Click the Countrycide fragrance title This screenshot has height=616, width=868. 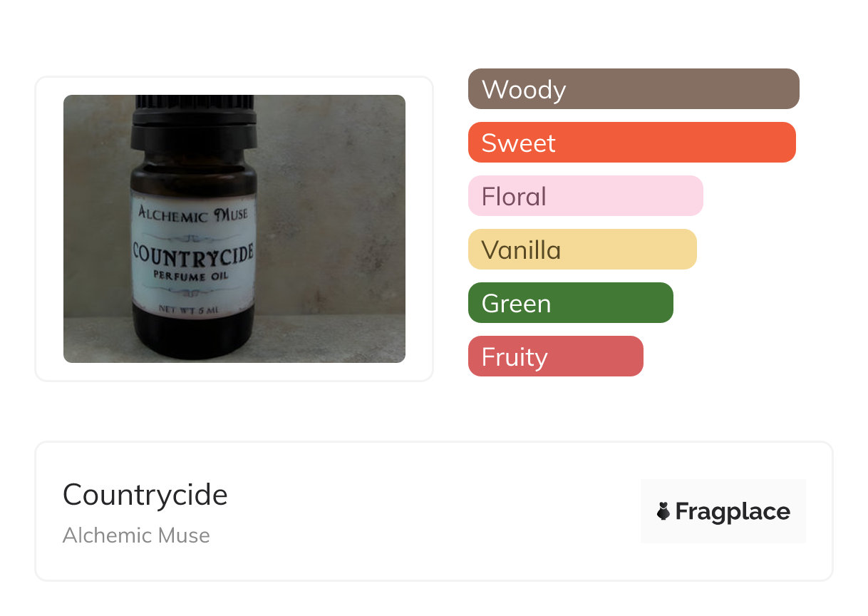pos(145,495)
